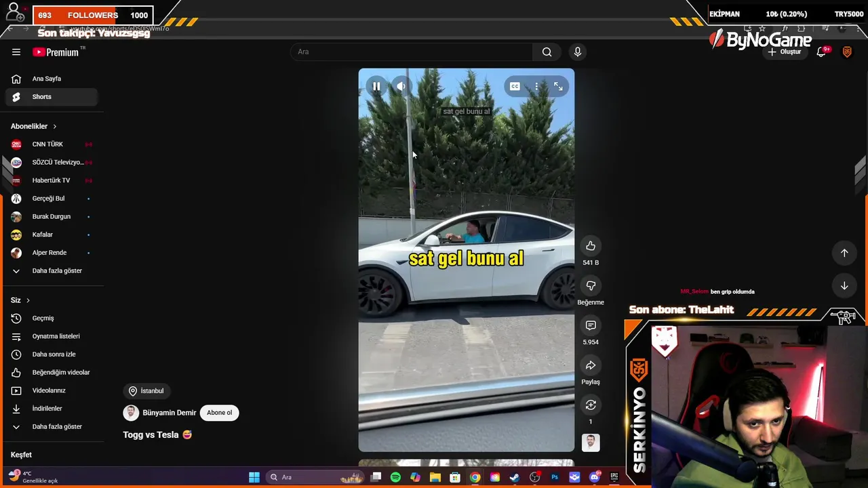Select Shorts in the sidebar
This screenshot has width=868, height=488.
(x=52, y=97)
